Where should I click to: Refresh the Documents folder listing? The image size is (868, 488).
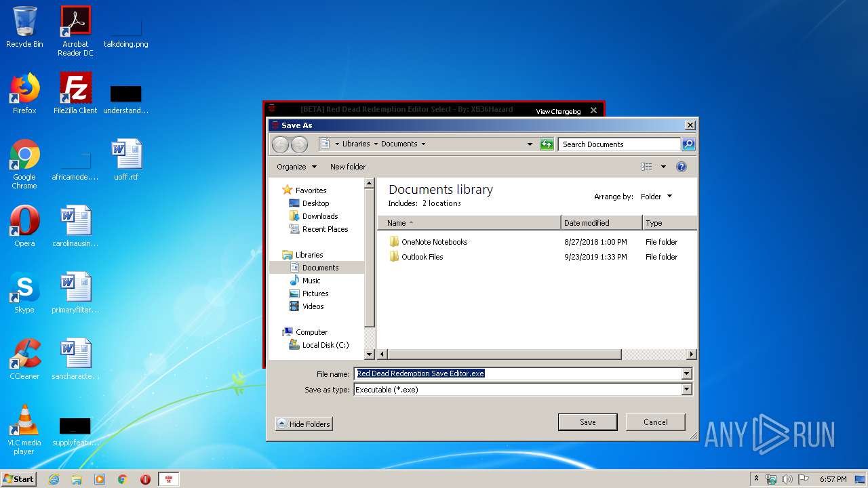coord(547,144)
